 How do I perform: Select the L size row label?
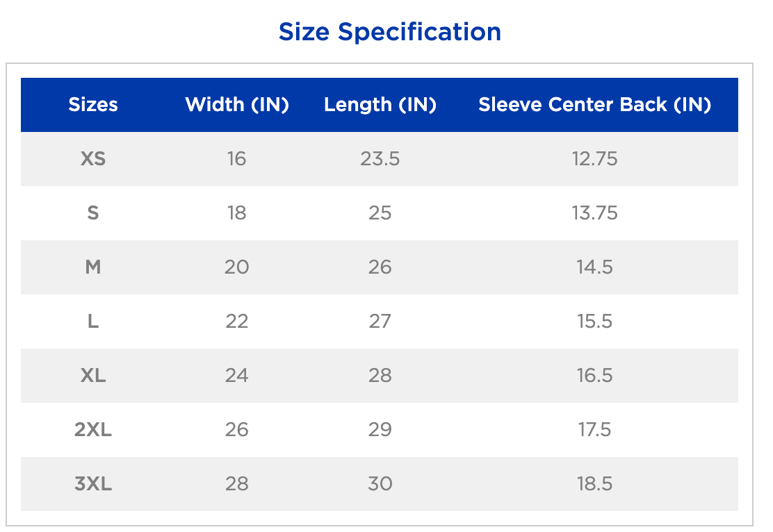click(x=93, y=322)
